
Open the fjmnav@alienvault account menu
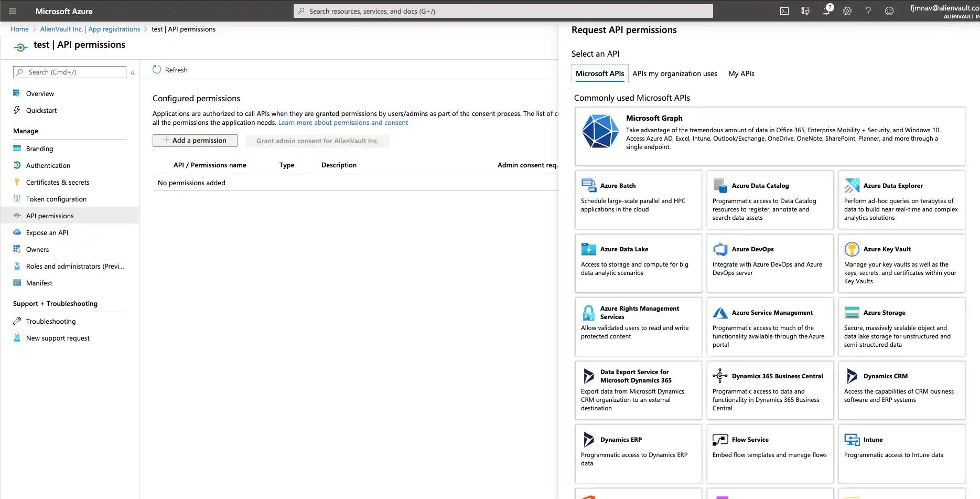pos(945,11)
